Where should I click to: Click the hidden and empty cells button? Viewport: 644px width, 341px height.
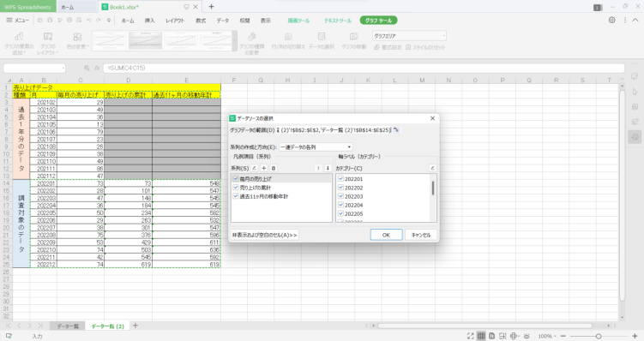point(264,235)
